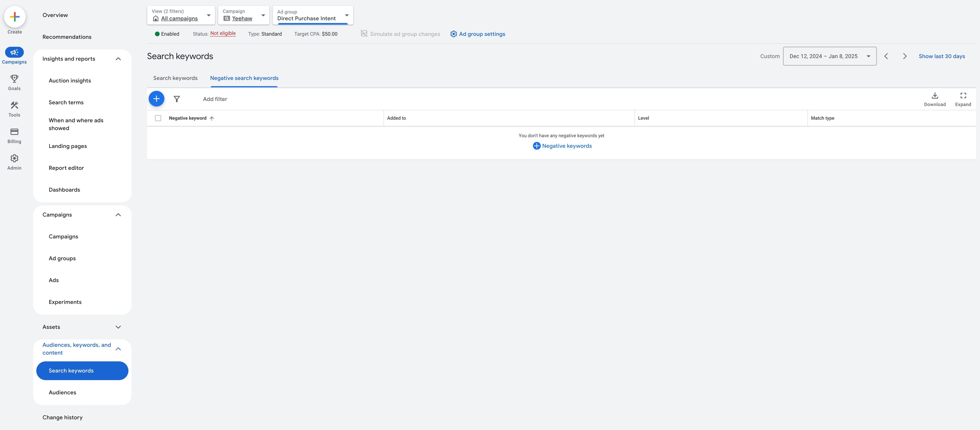The width and height of the screenshot is (980, 430).
Task: Expand the table to full screen
Action: [x=963, y=99]
